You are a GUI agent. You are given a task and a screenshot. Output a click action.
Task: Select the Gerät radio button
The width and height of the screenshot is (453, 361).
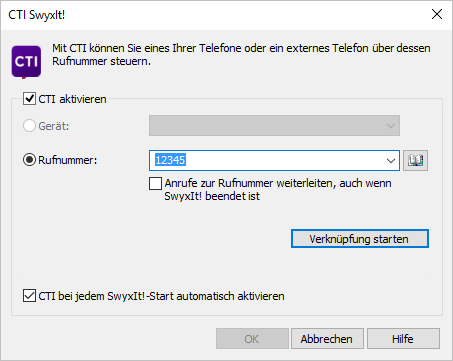pyautogui.click(x=29, y=126)
